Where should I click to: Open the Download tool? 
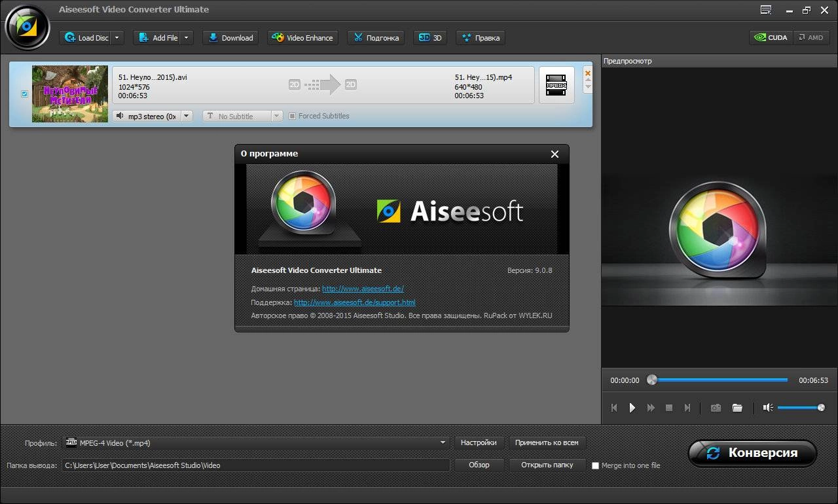(230, 38)
